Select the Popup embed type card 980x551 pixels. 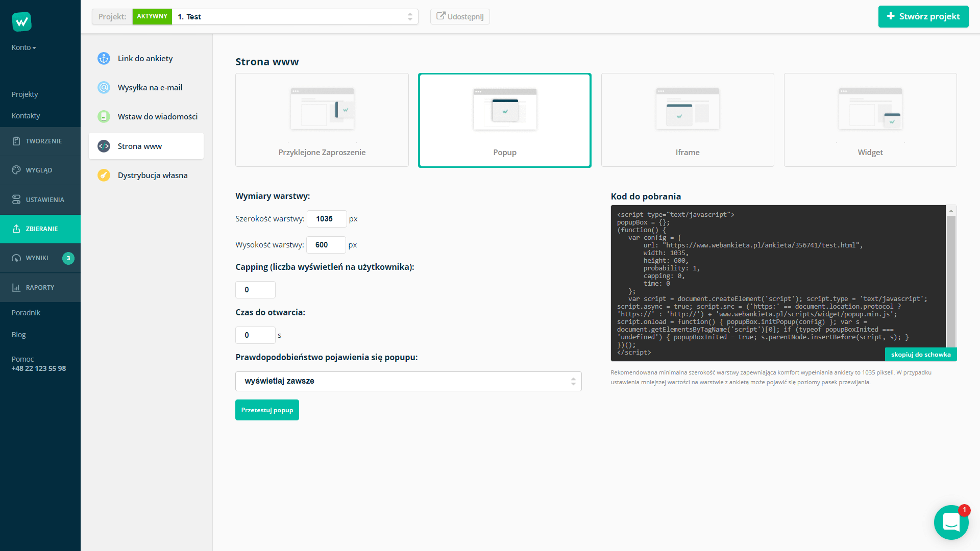(x=505, y=120)
